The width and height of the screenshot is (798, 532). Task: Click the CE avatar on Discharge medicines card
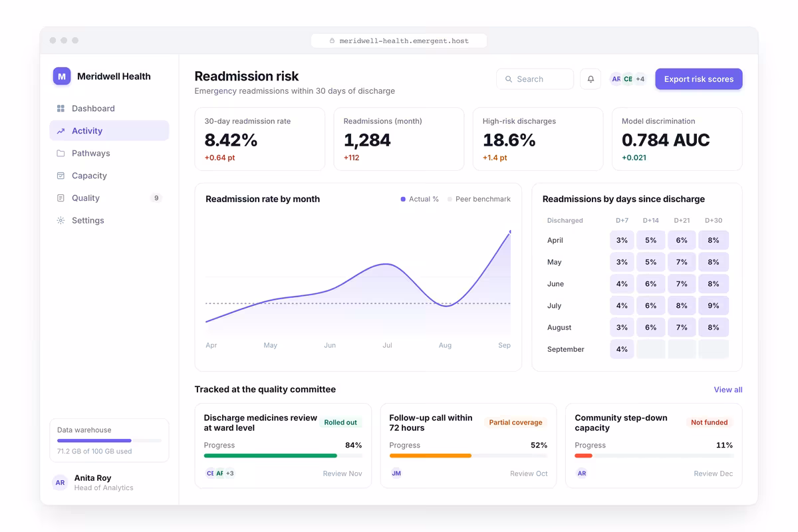click(210, 473)
